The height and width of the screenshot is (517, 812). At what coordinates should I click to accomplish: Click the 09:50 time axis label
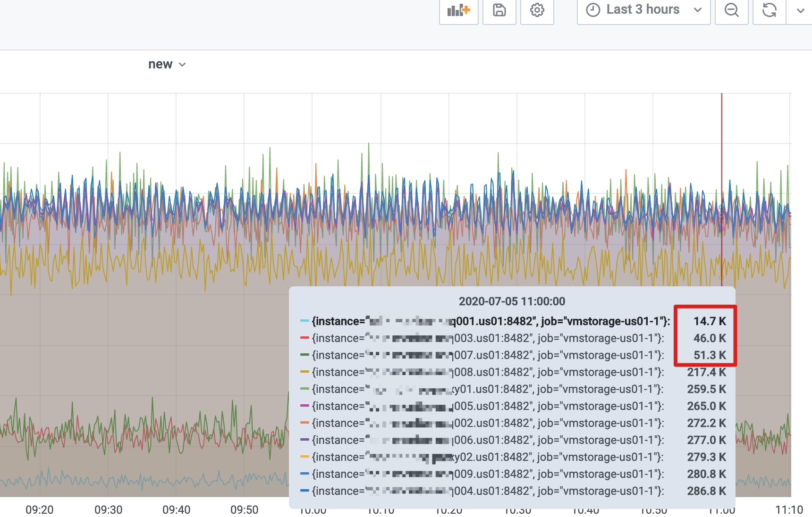click(x=245, y=510)
